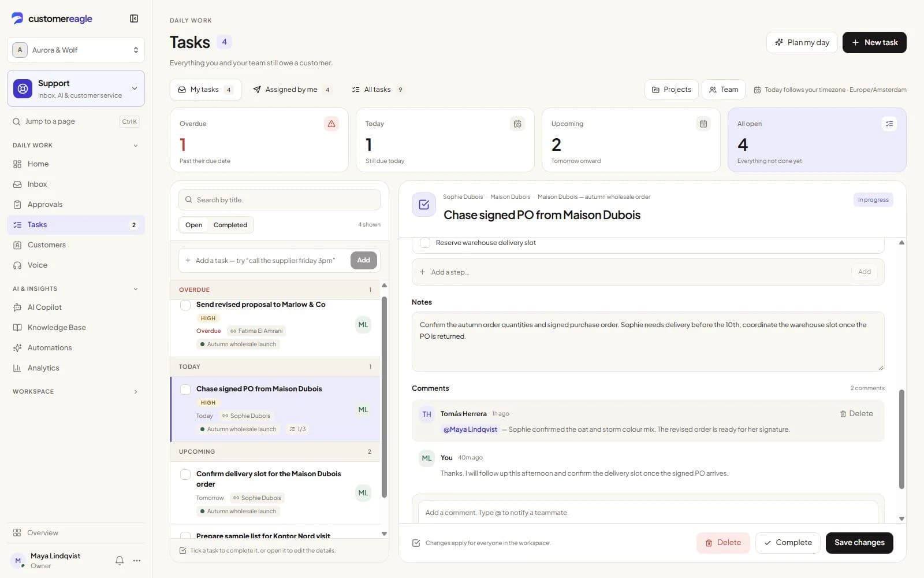Switch list to Completed tasks
Screen dimensions: 924x578
(x=230, y=225)
